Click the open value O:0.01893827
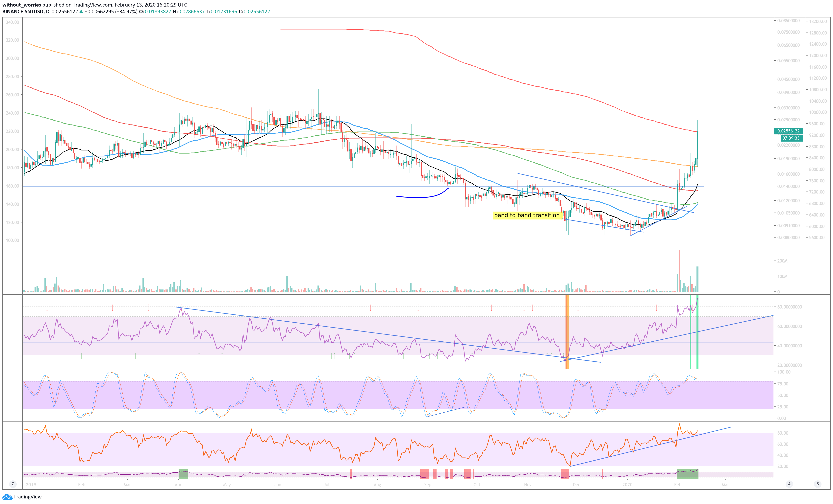The height and width of the screenshot is (504, 833). pyautogui.click(x=155, y=11)
